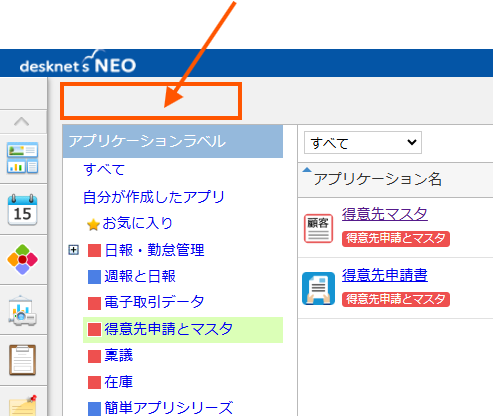Click the 得意先マスタ customer app icon

tap(318, 228)
